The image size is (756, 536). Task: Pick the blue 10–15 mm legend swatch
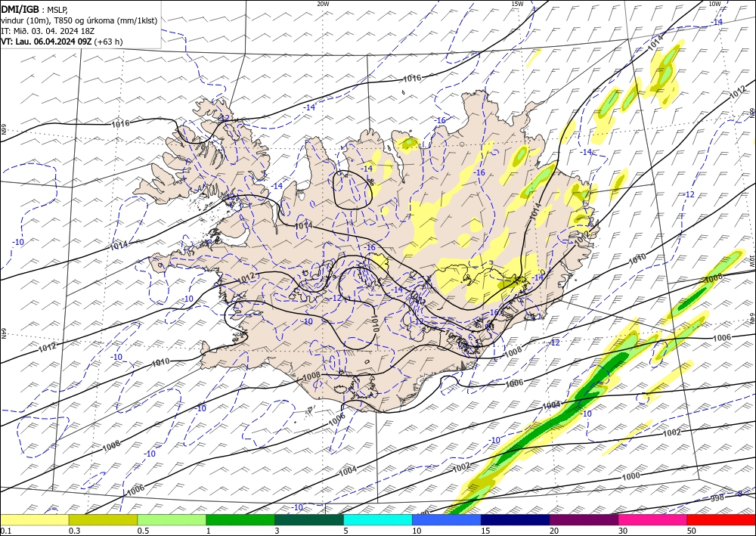447,520
